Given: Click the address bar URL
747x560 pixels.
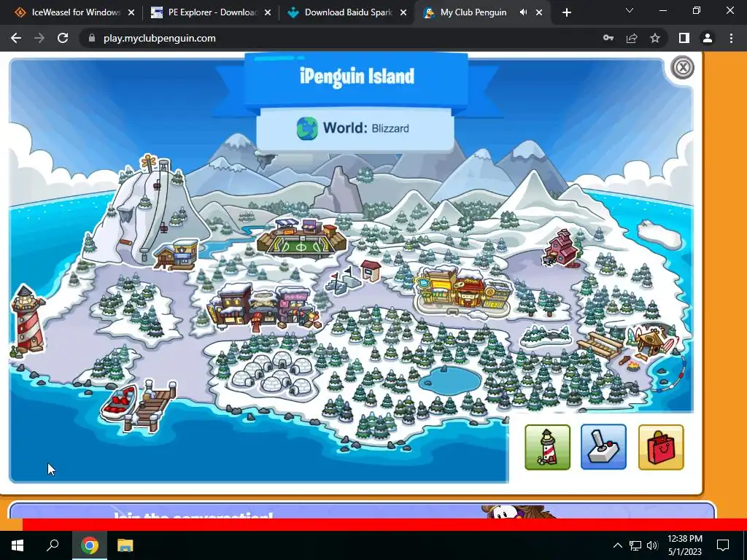Looking at the screenshot, I should [x=160, y=38].
